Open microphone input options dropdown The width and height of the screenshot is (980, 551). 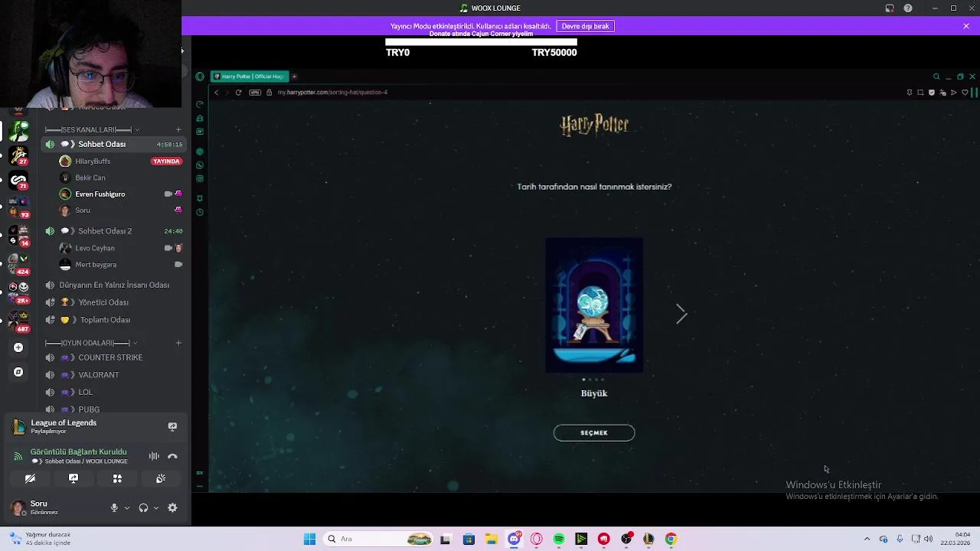[x=127, y=508]
